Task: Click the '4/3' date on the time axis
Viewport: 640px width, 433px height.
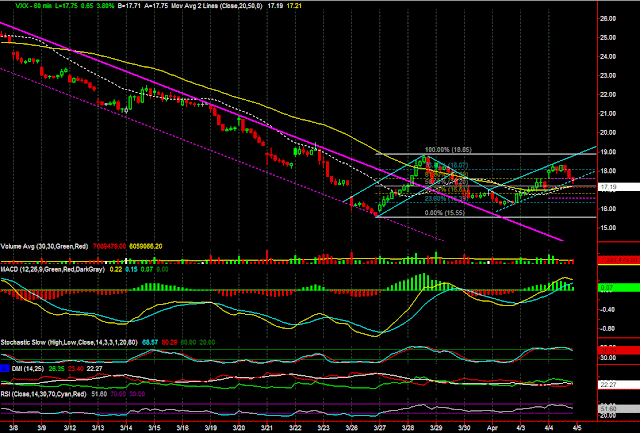Action: [521, 428]
